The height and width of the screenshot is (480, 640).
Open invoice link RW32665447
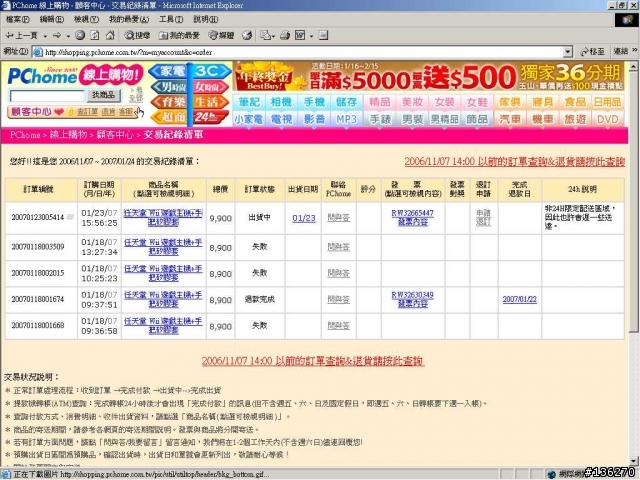(x=412, y=213)
